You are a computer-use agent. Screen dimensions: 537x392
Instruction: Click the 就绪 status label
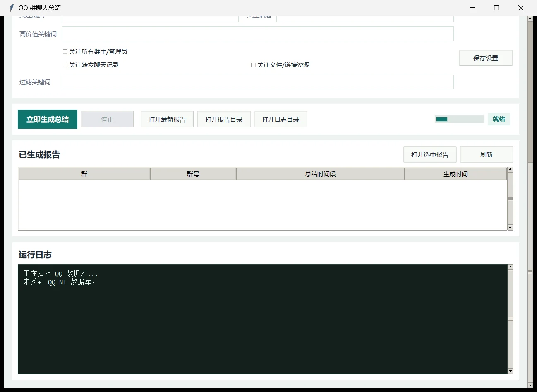pos(499,119)
